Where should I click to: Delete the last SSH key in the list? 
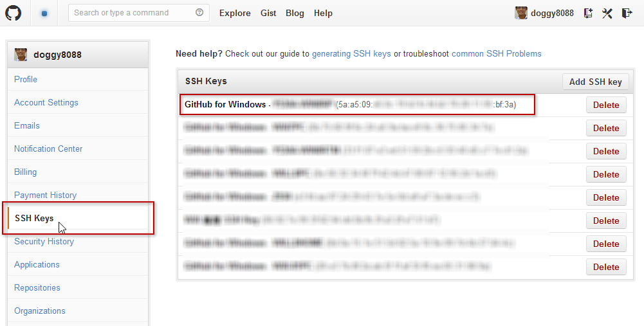605,267
